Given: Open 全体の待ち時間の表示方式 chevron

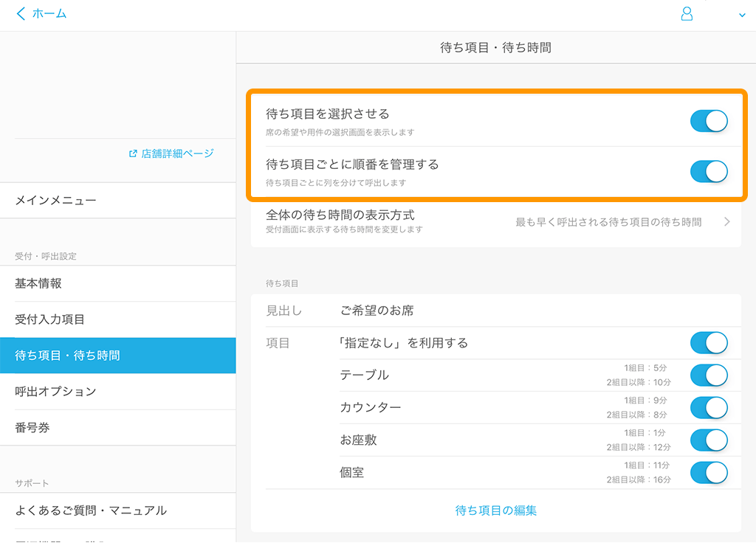Looking at the screenshot, I should 727,221.
